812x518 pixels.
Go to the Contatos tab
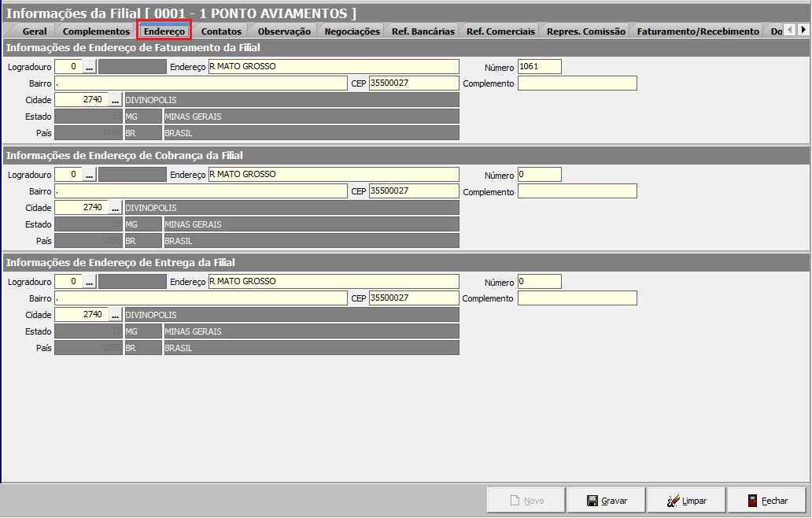[x=221, y=31]
